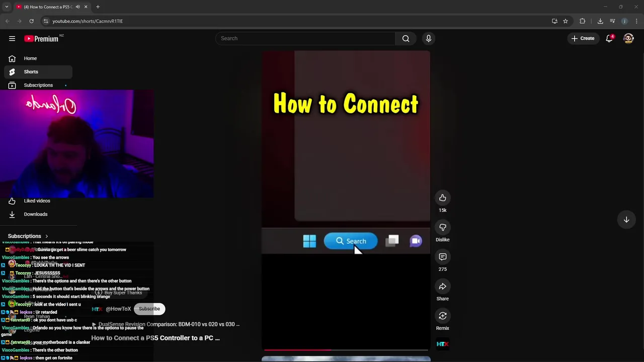644x362 pixels.
Task: Start voice search with microphone icon
Action: click(429, 38)
